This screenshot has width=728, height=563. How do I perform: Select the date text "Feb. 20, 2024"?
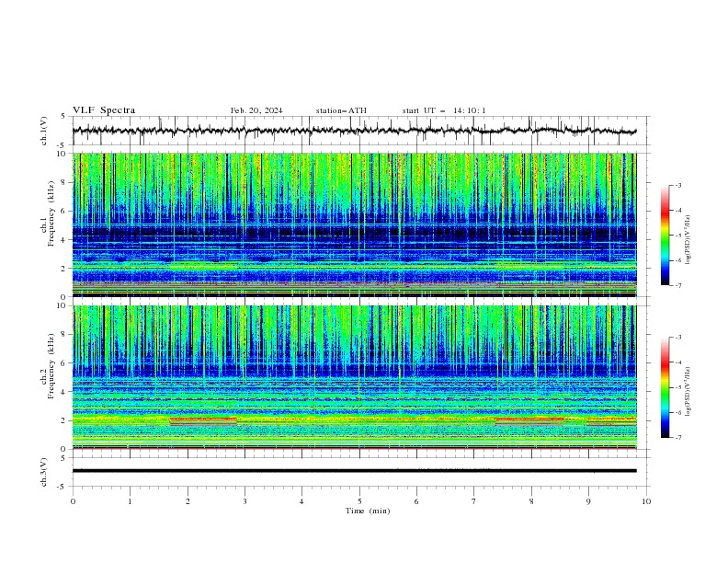click(x=256, y=110)
